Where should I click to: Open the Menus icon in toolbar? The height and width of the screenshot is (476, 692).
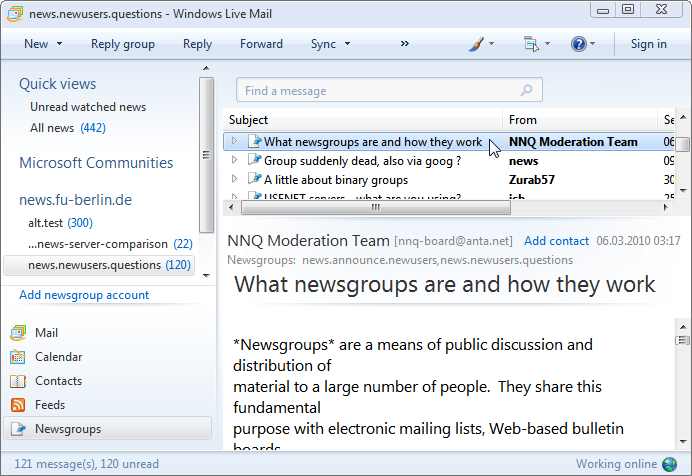(x=531, y=44)
